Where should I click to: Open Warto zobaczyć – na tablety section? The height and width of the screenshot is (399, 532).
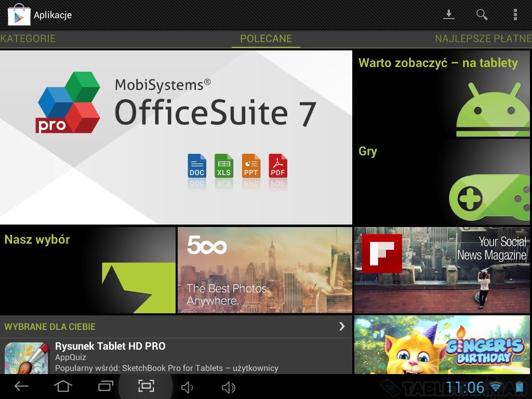pos(442,94)
